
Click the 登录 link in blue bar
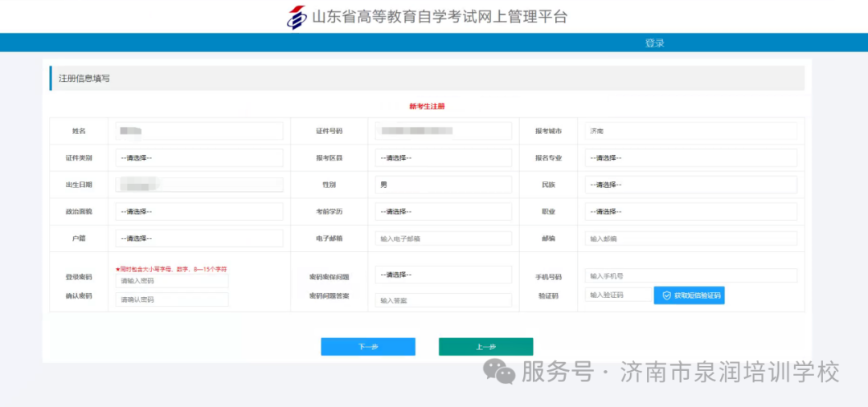(654, 43)
